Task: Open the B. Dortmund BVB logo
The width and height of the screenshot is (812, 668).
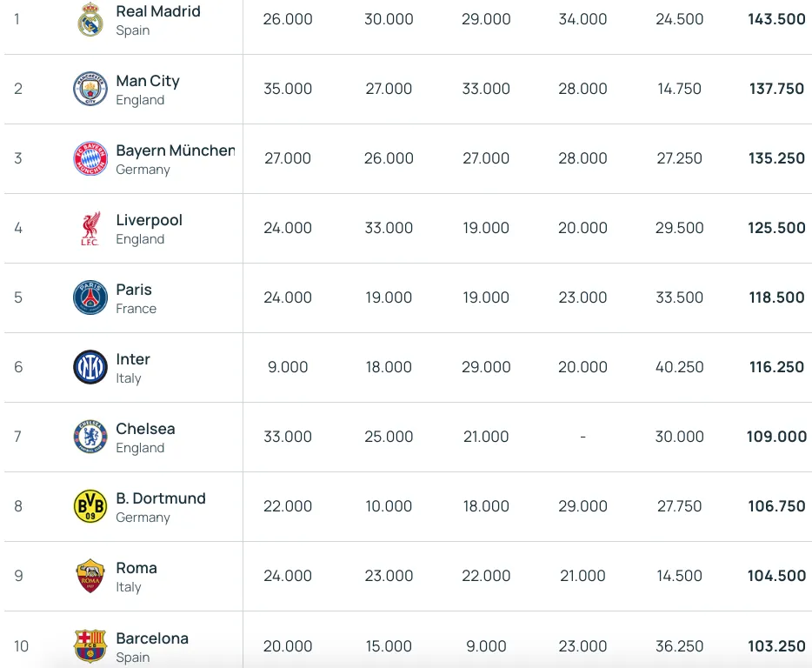Action: [x=90, y=506]
